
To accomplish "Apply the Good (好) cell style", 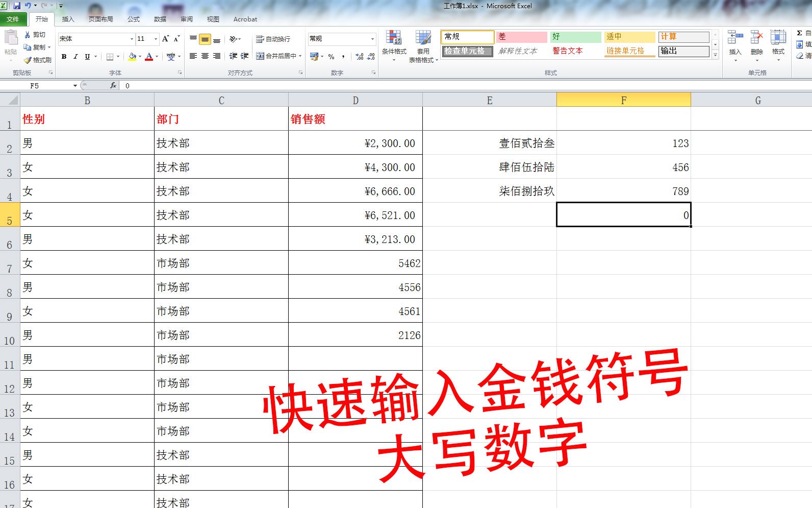I will (576, 37).
